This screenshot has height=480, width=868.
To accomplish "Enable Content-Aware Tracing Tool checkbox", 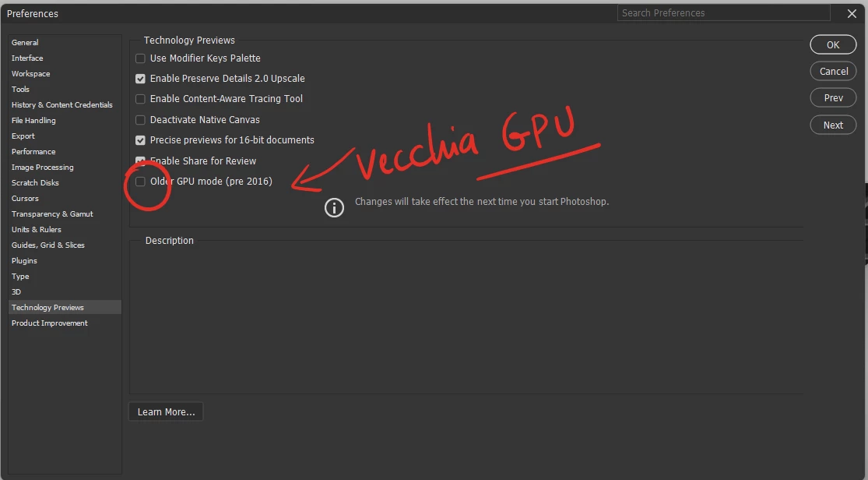I will coord(141,99).
